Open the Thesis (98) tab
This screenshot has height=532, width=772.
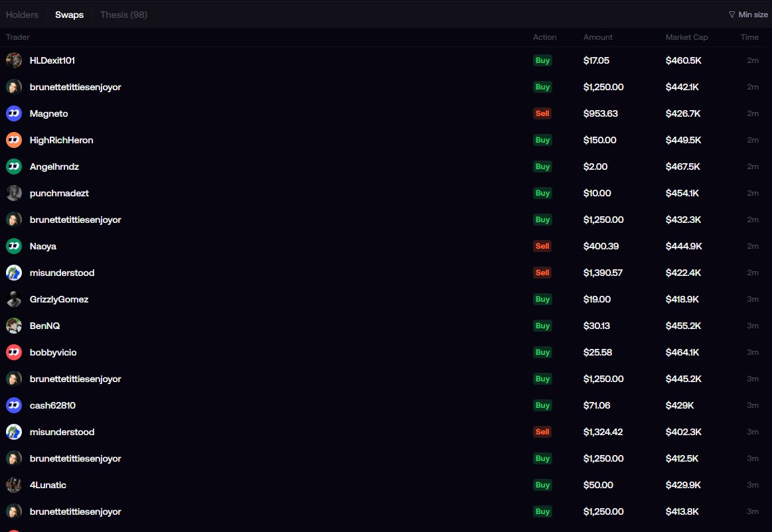(123, 15)
